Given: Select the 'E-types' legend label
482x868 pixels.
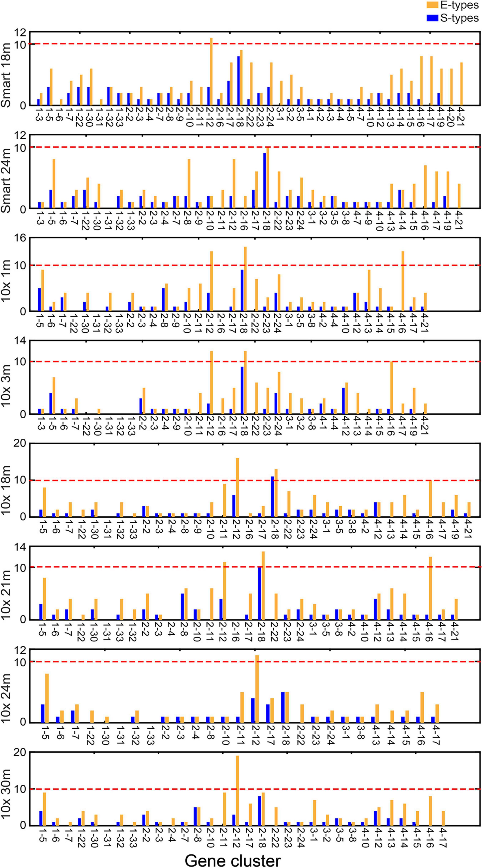Looking at the screenshot, I should pos(460,5).
